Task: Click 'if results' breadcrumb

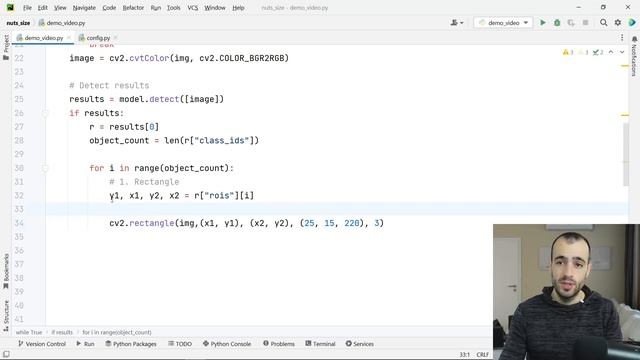Action: [62, 332]
